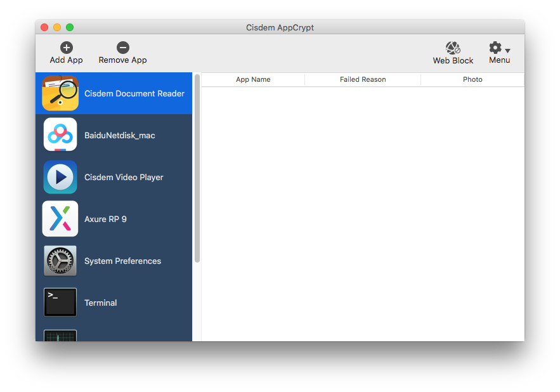Click the Terminal label
The image size is (560, 392).
[100, 303]
